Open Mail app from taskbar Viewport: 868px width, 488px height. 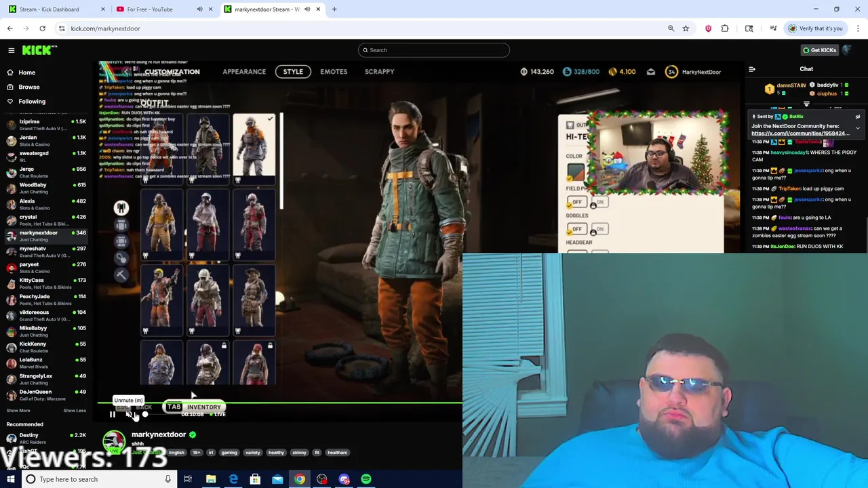(277, 479)
